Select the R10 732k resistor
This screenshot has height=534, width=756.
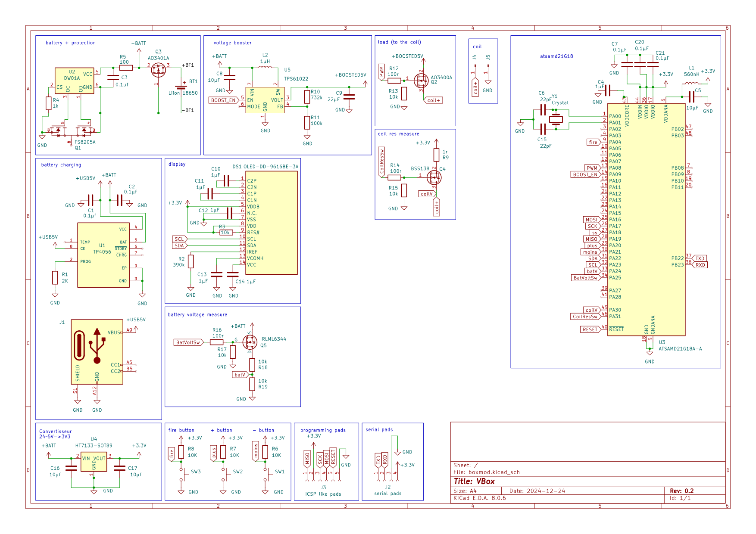pos(307,96)
